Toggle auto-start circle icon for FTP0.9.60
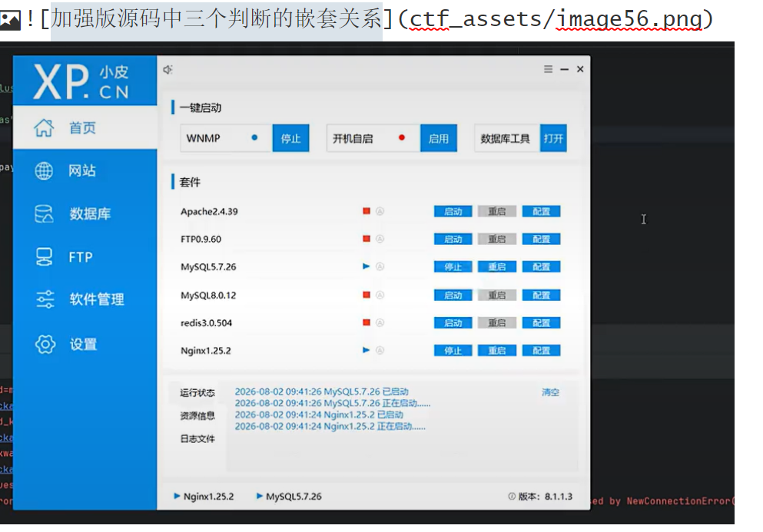 click(x=380, y=239)
